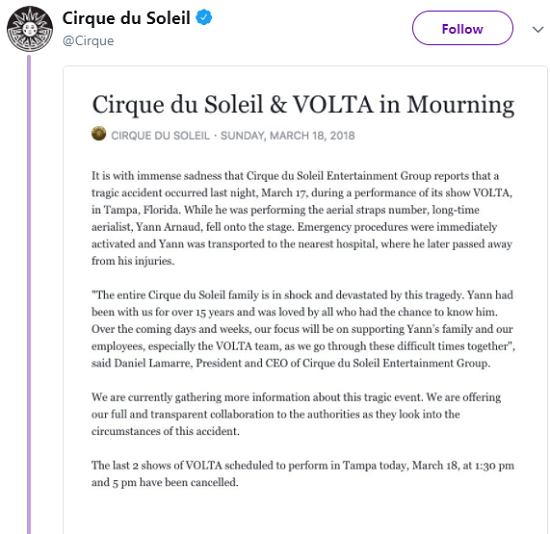Viewport: 550px width, 534px height.
Task: Follow the Cirque du Soleil account
Action: pos(462,28)
